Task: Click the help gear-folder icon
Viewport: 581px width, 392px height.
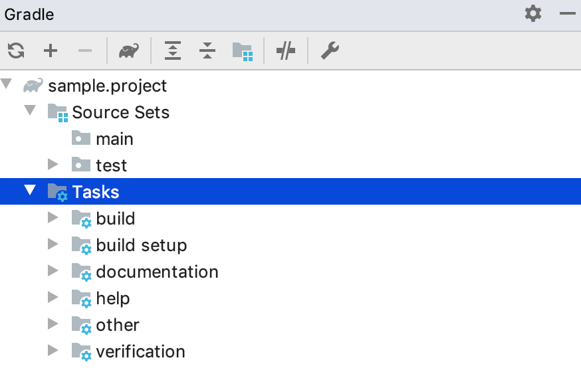Action: pos(82,299)
